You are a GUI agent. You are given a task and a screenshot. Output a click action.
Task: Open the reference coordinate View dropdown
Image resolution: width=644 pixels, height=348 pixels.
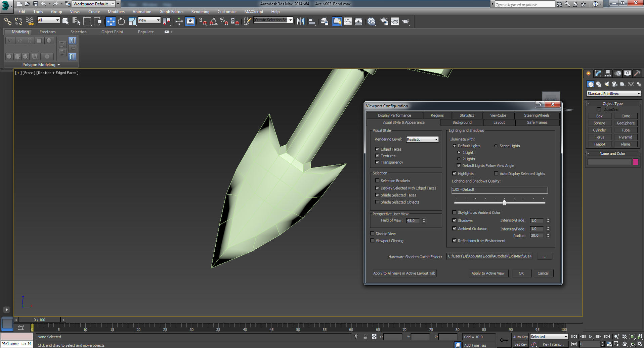(149, 20)
